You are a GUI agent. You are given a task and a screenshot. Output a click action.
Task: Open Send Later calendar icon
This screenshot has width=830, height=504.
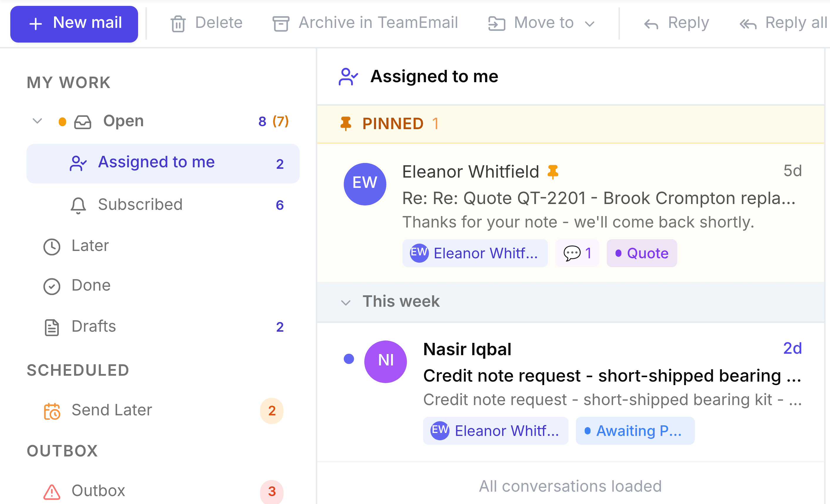(x=52, y=411)
